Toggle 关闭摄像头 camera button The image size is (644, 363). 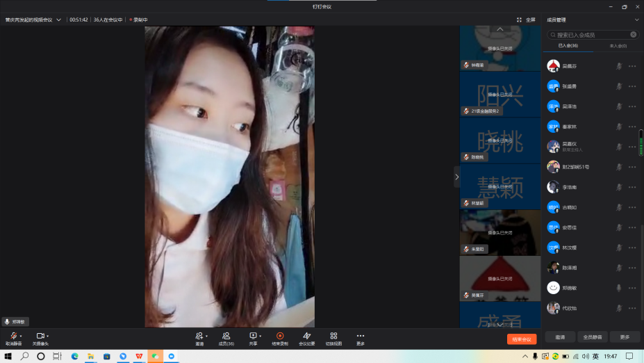(x=40, y=337)
